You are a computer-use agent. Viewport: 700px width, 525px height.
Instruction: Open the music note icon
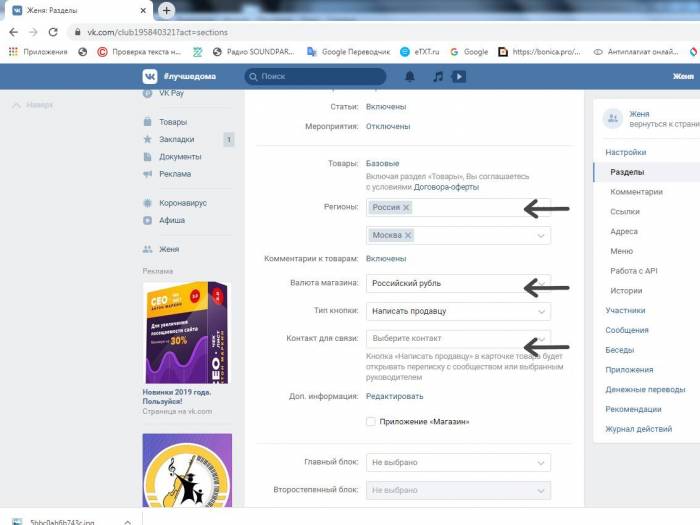437,76
